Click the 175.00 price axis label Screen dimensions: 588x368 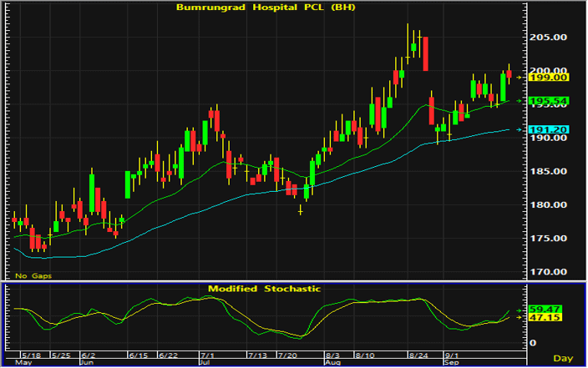click(548, 239)
